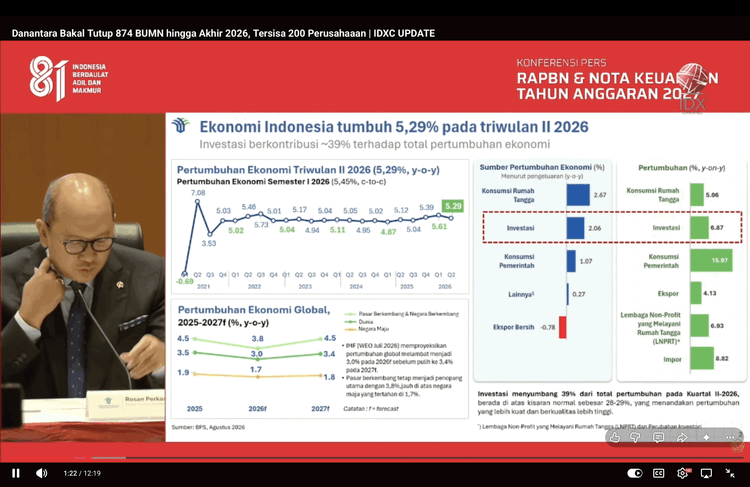The image size is (750, 487).
Task: Open the player settings gear
Action: tap(683, 473)
